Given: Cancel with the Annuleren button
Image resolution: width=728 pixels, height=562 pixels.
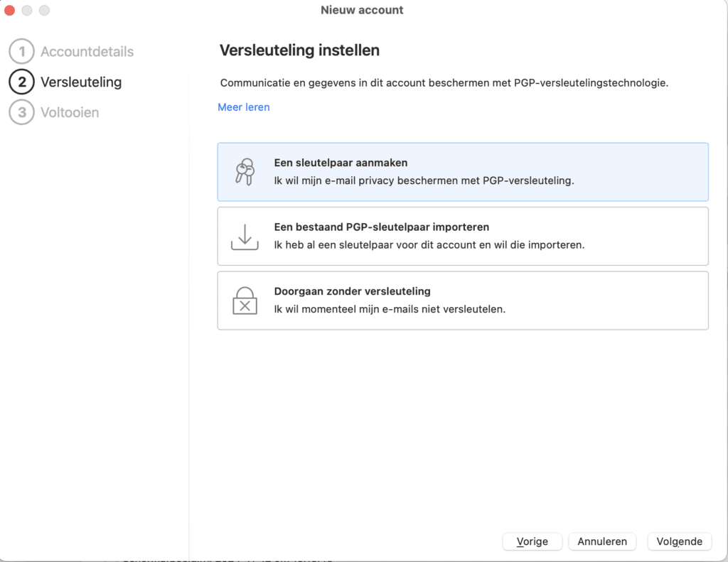Looking at the screenshot, I should (602, 541).
